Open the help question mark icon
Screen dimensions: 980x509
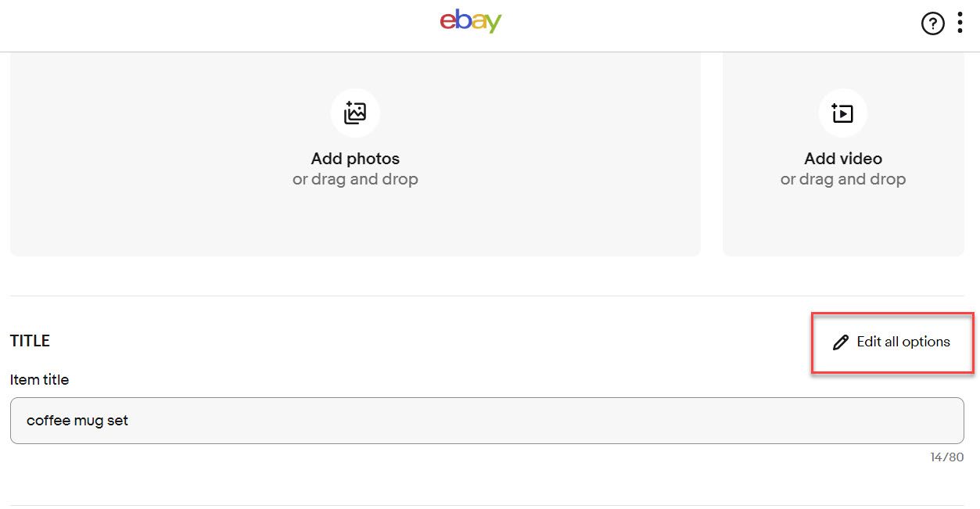932,24
